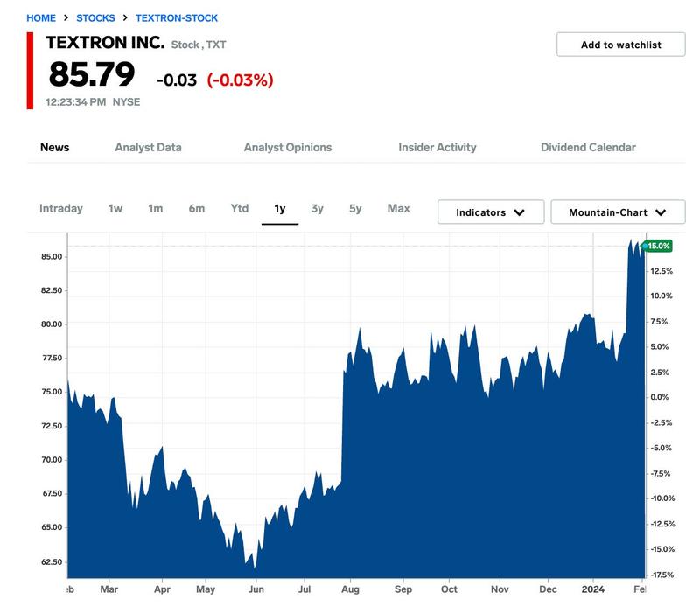Click the chevron after STOCKS breadcrumb

click(x=125, y=17)
